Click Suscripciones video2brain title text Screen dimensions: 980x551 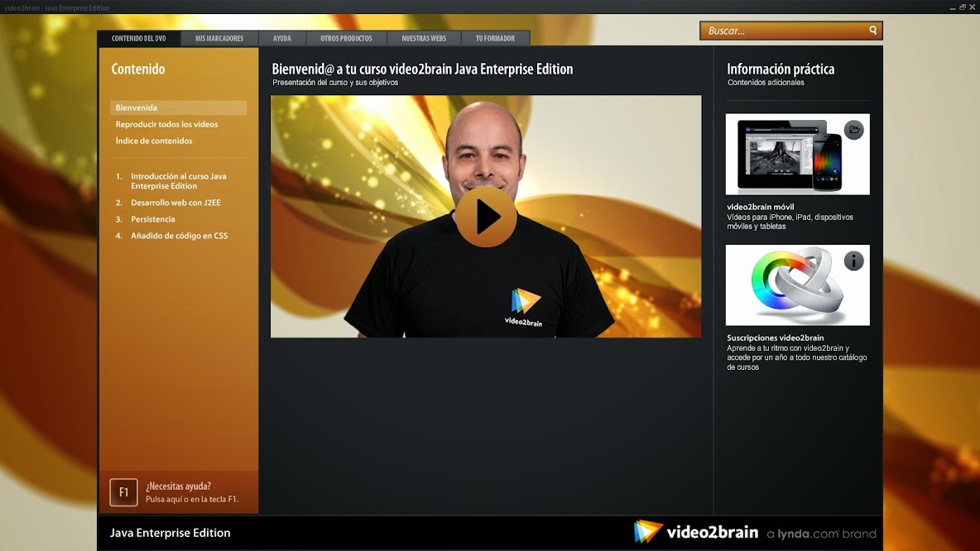775,338
